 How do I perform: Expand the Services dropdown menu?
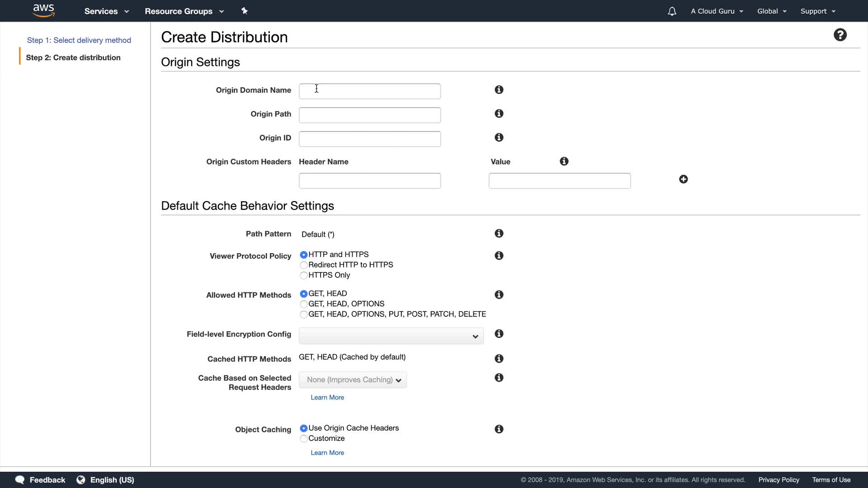pyautogui.click(x=107, y=11)
